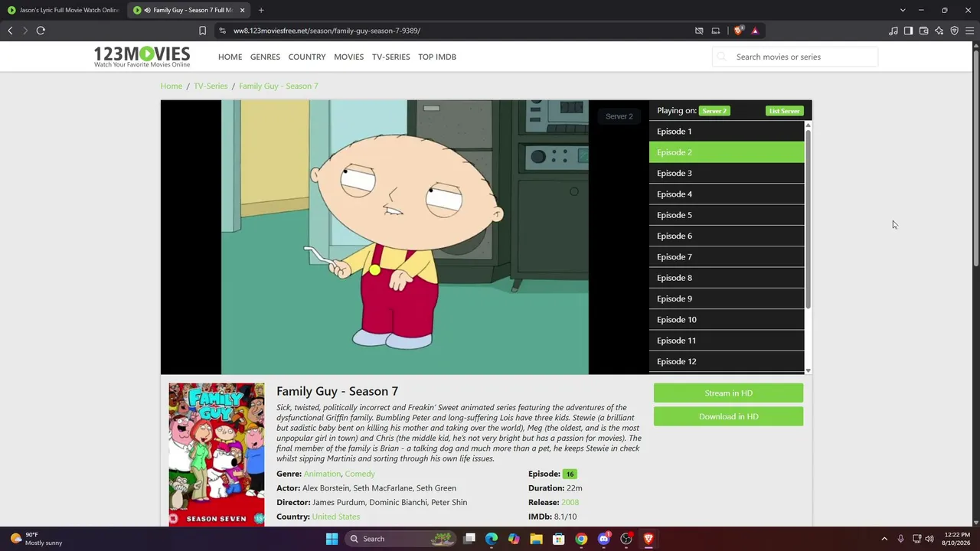Select the green Server 2 badge
Viewport: 980px width, 551px height.
(x=714, y=111)
